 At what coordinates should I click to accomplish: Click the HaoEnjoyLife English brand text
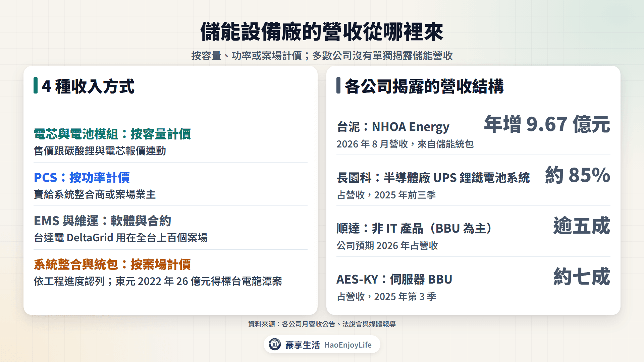coord(348,345)
